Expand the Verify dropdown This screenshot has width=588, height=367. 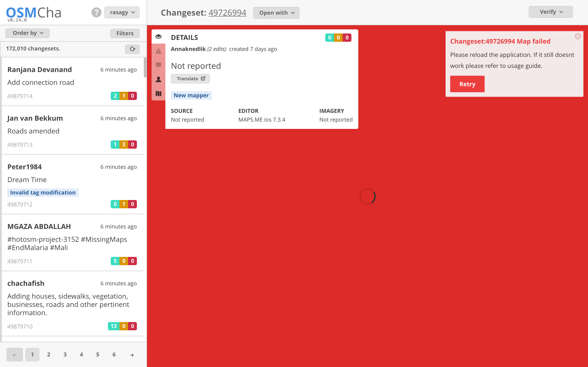(x=550, y=12)
